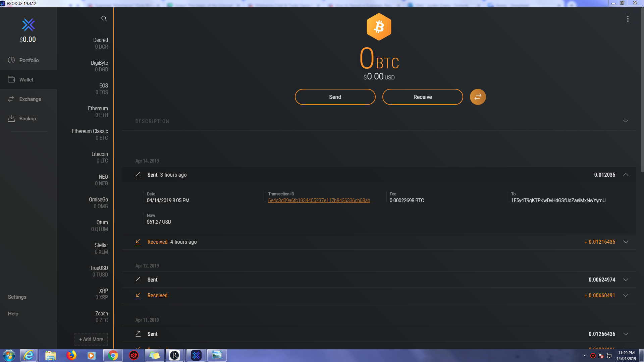Open the transaction ID link
This screenshot has height=362, width=644.
320,200
